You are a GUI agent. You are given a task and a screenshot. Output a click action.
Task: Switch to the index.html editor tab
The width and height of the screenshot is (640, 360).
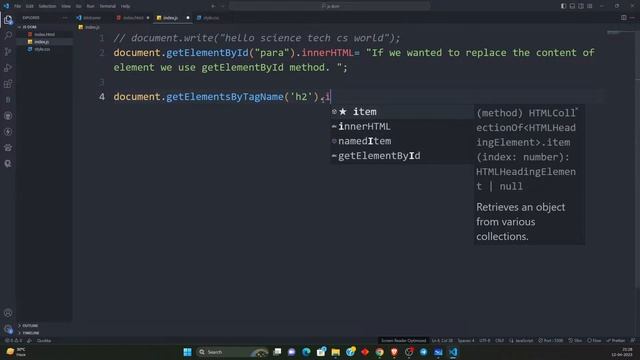point(133,18)
